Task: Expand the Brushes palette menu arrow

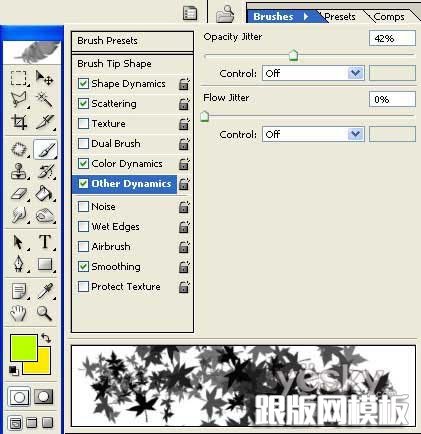Action: 306,16
